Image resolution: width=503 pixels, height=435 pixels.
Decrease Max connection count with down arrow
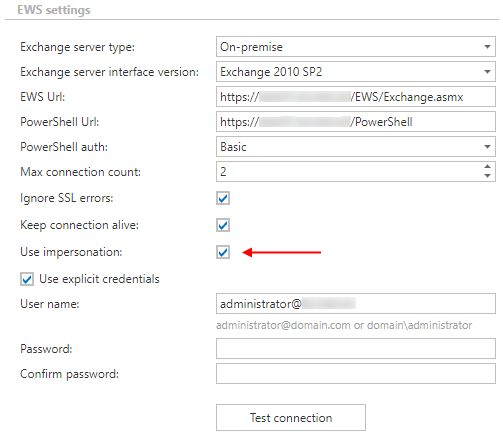point(487,176)
